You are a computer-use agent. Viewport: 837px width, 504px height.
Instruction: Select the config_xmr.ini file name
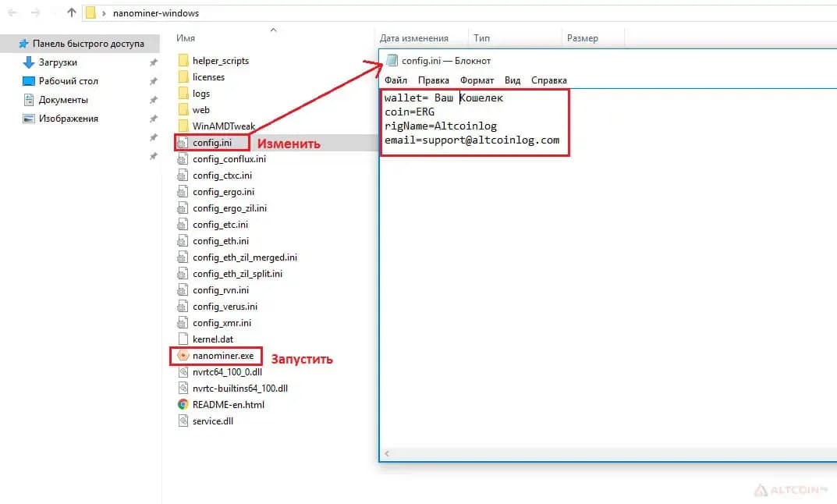pyautogui.click(x=222, y=323)
